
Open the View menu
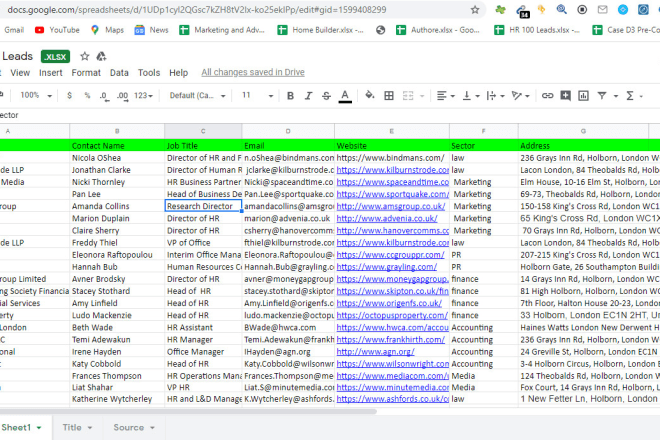20,72
